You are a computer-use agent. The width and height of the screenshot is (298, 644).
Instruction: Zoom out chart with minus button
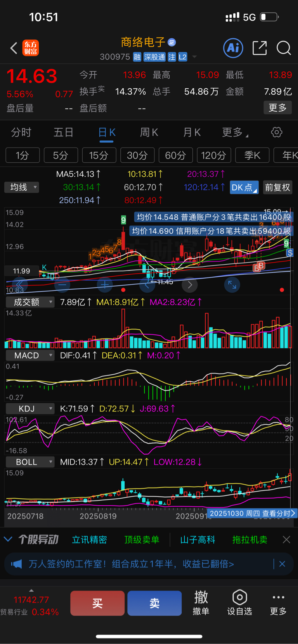[62, 285]
